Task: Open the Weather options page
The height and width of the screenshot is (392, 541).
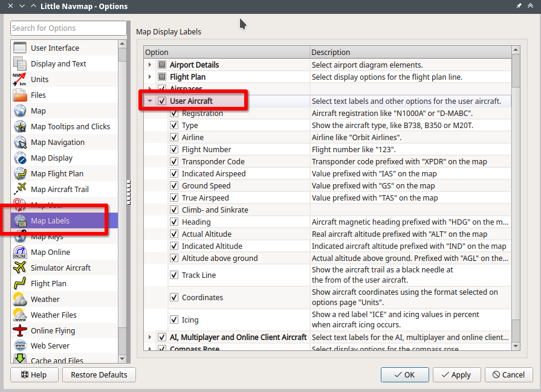Action: tap(45, 299)
